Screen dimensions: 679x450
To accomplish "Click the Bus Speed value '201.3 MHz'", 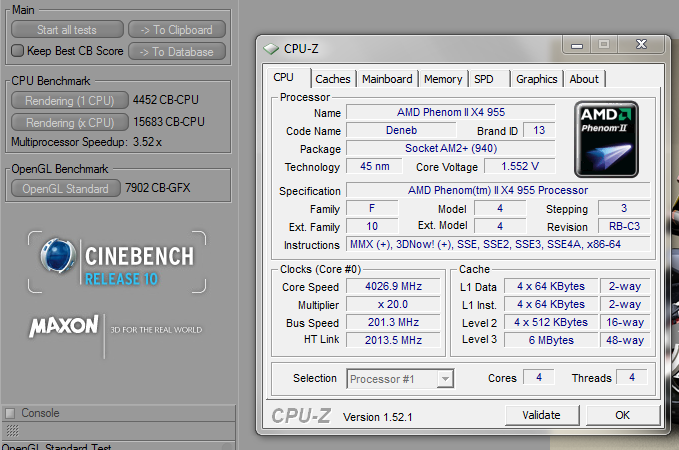I will point(394,322).
